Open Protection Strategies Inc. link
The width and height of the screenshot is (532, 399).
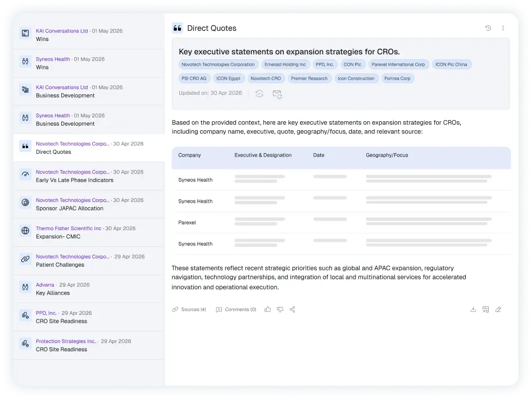click(66, 341)
